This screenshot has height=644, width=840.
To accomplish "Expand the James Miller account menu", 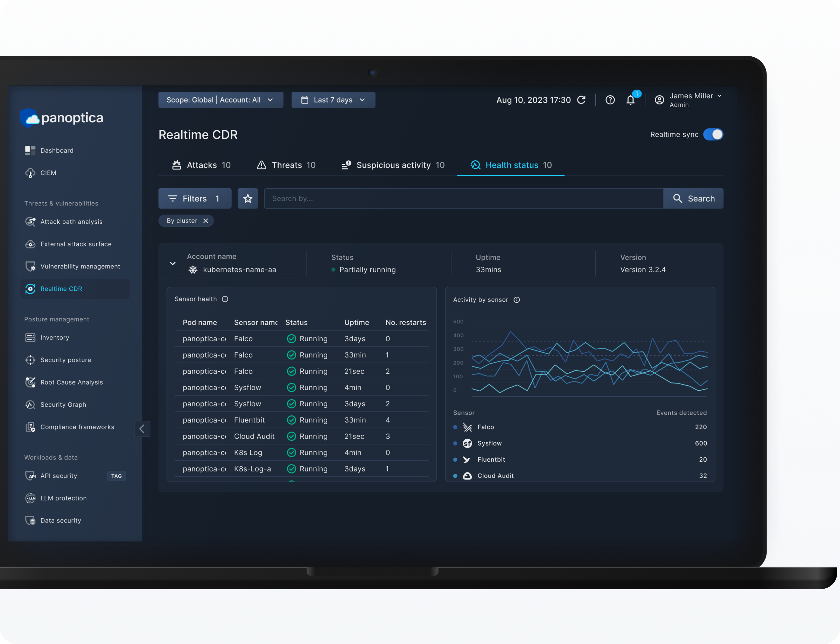I will pos(719,96).
